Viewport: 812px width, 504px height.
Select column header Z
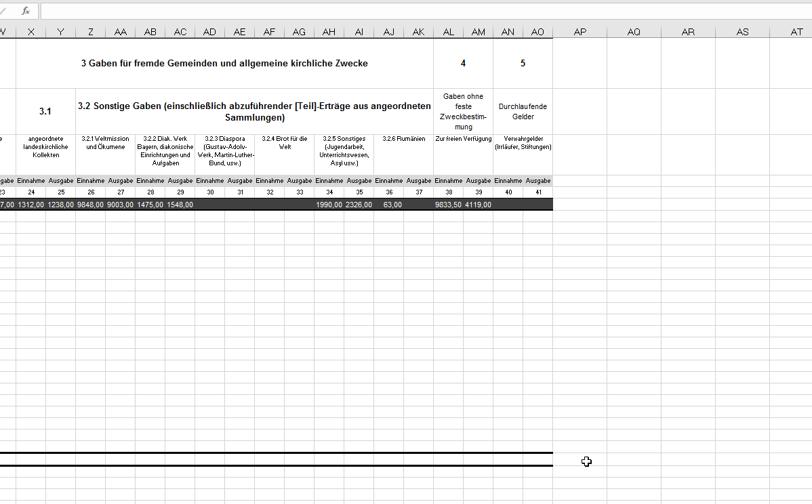coord(90,32)
